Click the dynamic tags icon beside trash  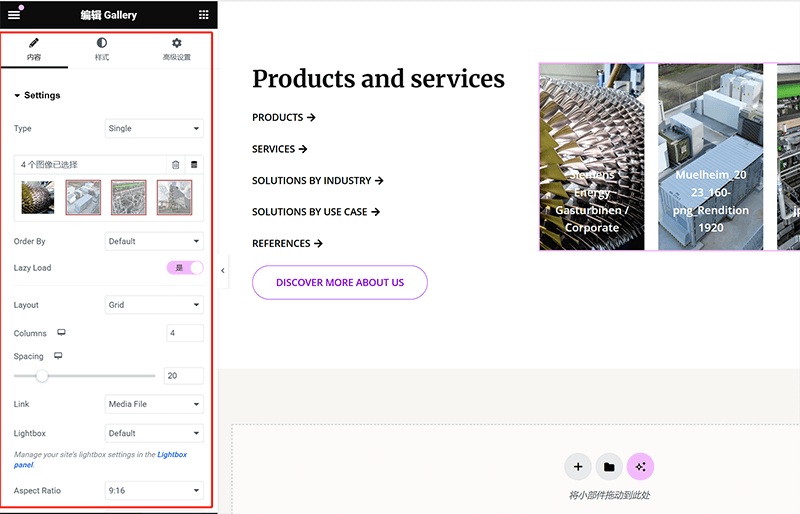pos(194,164)
